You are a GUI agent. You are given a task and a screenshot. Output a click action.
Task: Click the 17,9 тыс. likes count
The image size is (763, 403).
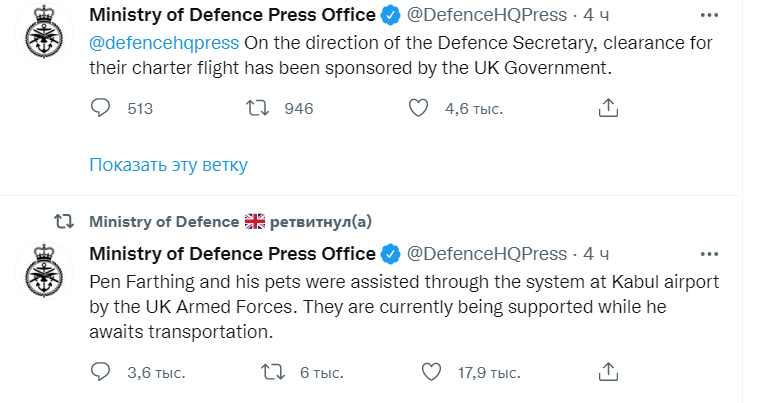(x=487, y=372)
